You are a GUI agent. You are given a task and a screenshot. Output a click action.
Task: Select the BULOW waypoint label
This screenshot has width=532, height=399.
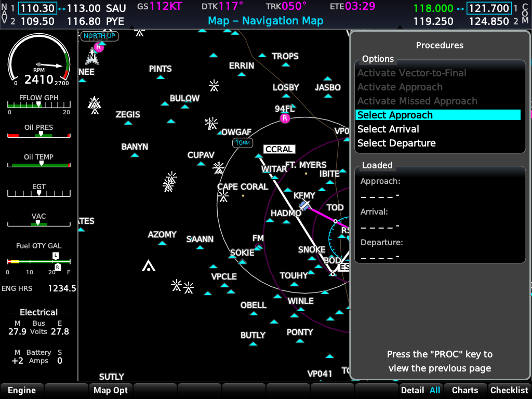point(184,98)
